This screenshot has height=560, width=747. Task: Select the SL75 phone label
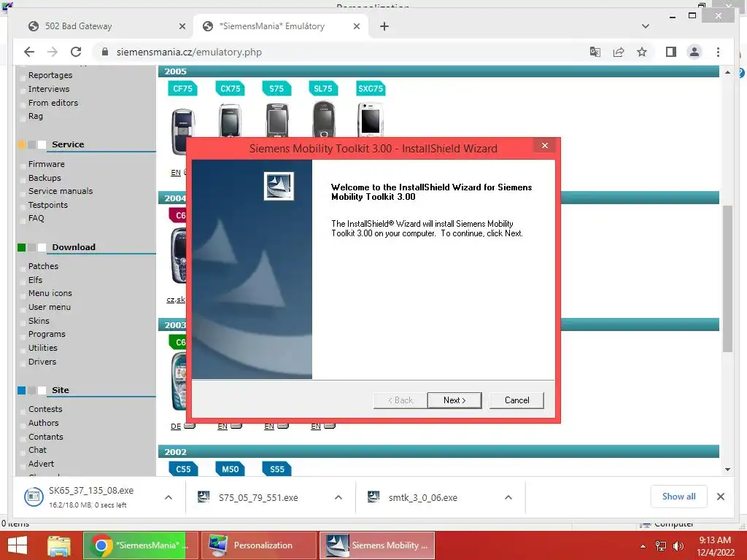pos(323,88)
